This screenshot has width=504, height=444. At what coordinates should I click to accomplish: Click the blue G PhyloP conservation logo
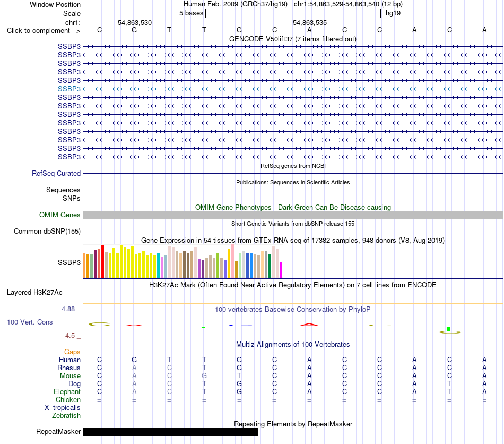click(240, 325)
